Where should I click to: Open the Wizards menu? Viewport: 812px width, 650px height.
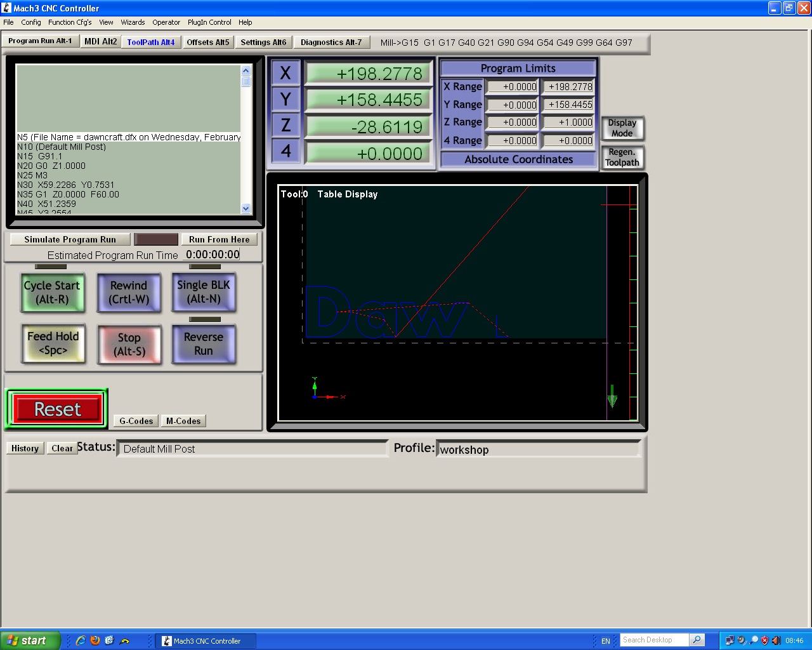tap(133, 22)
